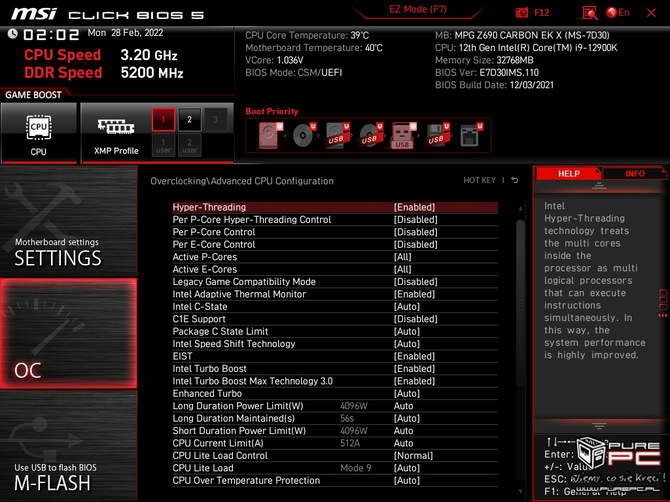Click the Overclocking\Advanced CPU Configuration breadcrumb
Screen dimensions: 670x502
[242, 181]
